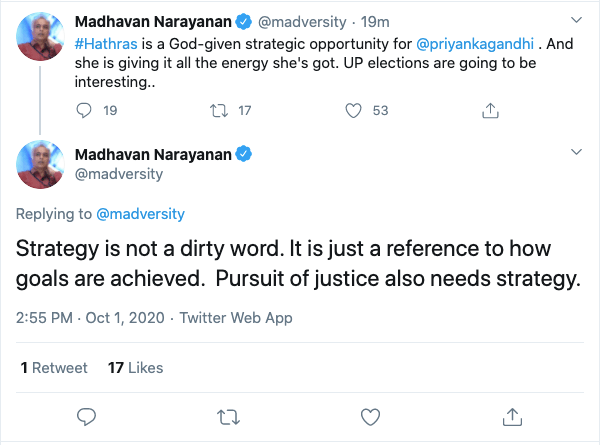This screenshot has height=445, width=604.
Task: Reply to the top #Hathras tweet
Action: pyautogui.click(x=85, y=111)
